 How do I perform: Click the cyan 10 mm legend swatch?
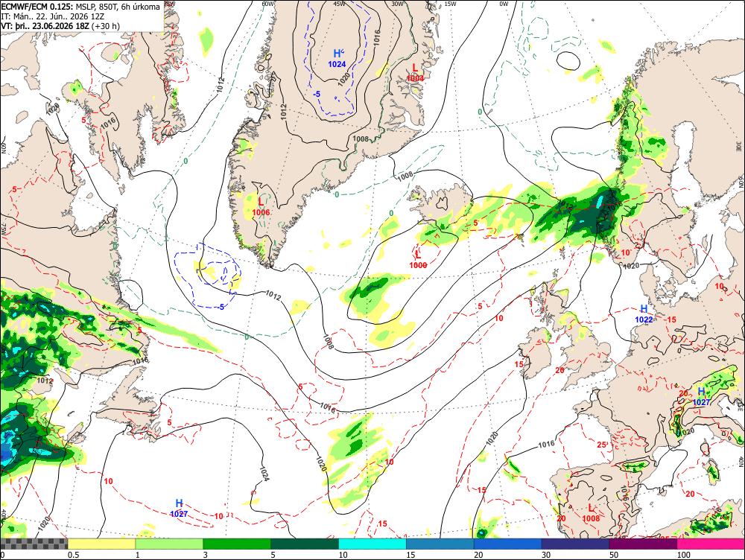(x=372, y=544)
